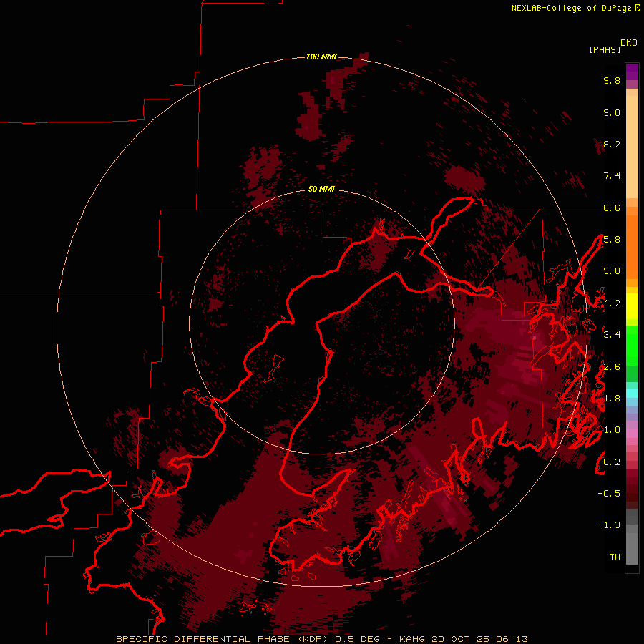Click the 50 NMI range ring label
The height and width of the screenshot is (644, 644).
[321, 189]
